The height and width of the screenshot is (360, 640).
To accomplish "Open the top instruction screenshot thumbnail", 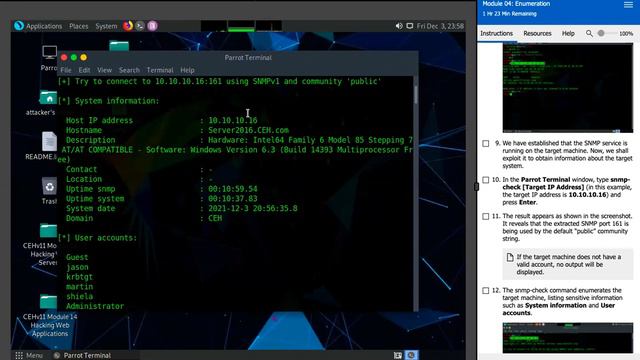I will click(x=567, y=88).
